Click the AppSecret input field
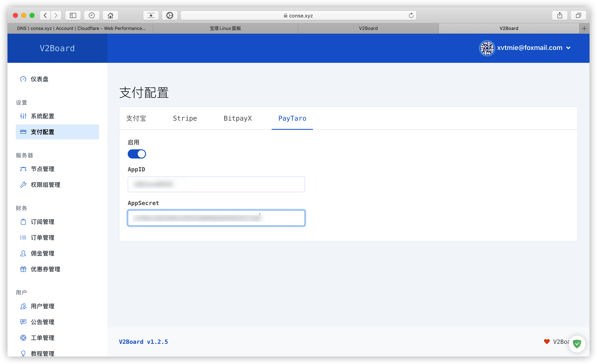 (x=216, y=218)
